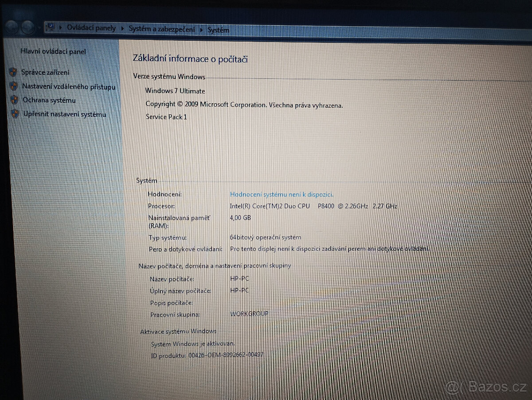Select the HP-PC computer name text

pos(239,278)
